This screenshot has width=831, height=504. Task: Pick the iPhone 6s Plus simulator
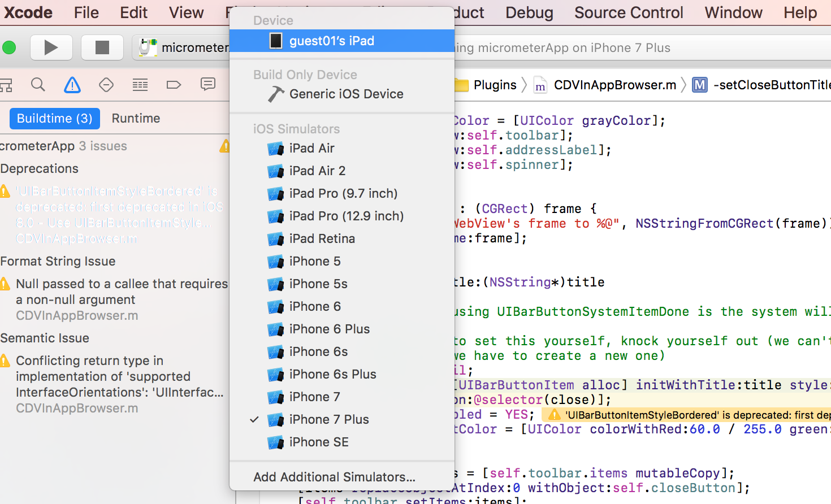click(x=342, y=374)
